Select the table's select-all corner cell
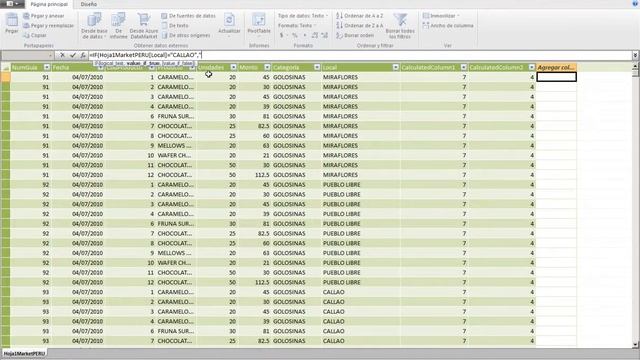The width and height of the screenshot is (640, 360). coord(6,67)
